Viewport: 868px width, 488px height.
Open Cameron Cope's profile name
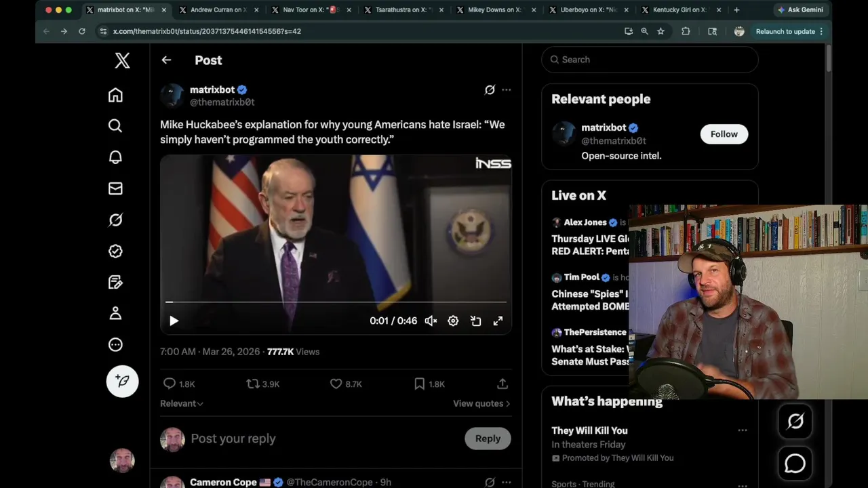click(x=223, y=483)
